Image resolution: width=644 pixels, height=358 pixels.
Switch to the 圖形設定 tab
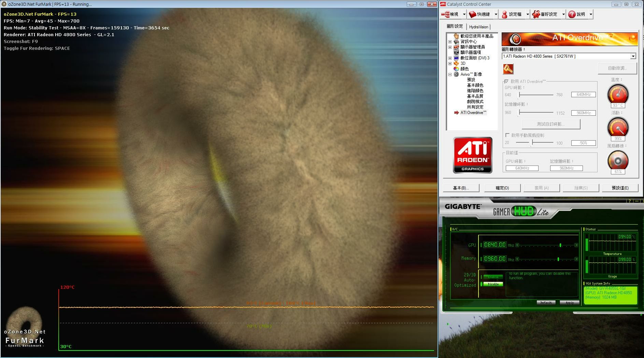pos(455,26)
